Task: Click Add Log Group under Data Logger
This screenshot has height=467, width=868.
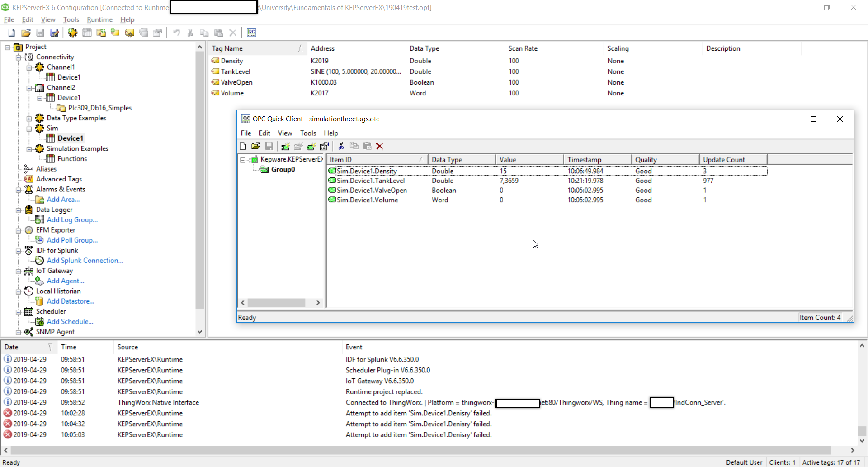Action: (x=72, y=219)
